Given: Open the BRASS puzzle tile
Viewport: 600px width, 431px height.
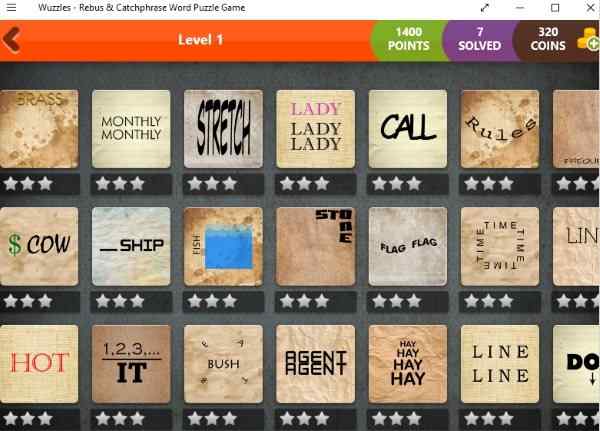Looking at the screenshot, I should coord(39,129).
